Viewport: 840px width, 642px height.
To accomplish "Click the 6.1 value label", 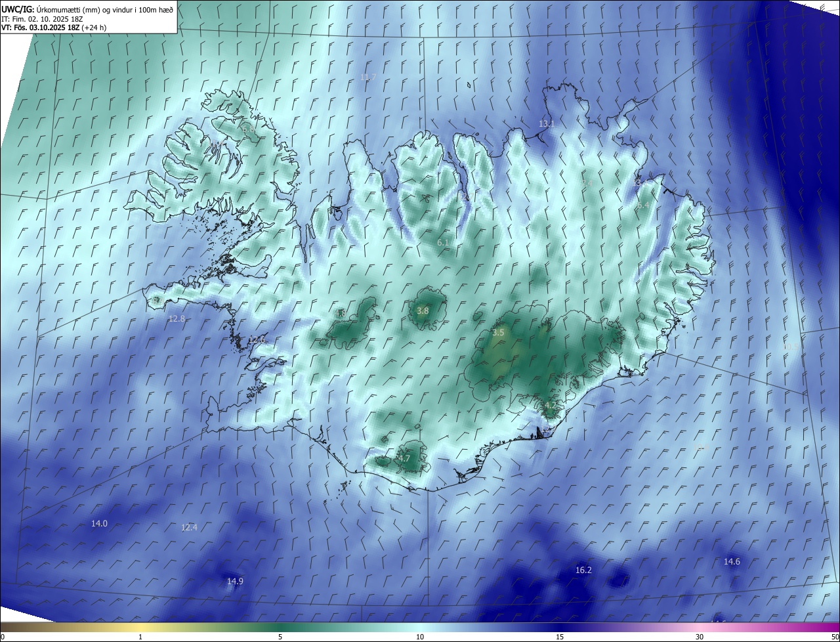I will tap(443, 243).
